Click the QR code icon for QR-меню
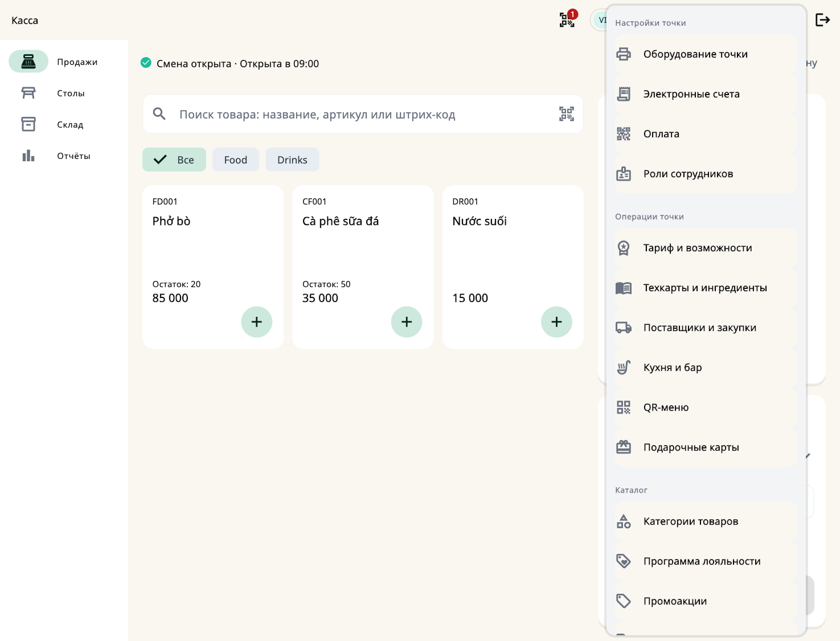The height and width of the screenshot is (641, 840). point(624,407)
